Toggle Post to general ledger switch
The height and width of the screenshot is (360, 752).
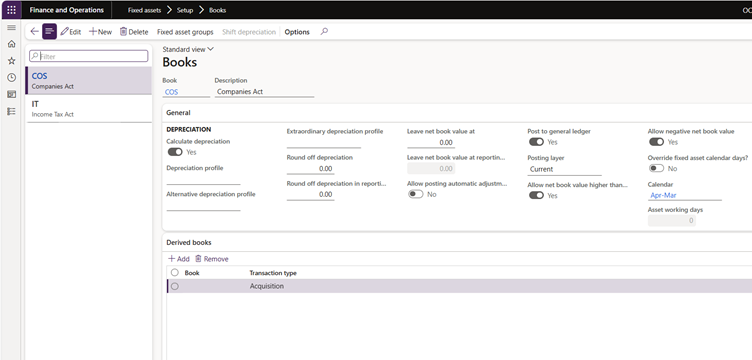(x=536, y=142)
